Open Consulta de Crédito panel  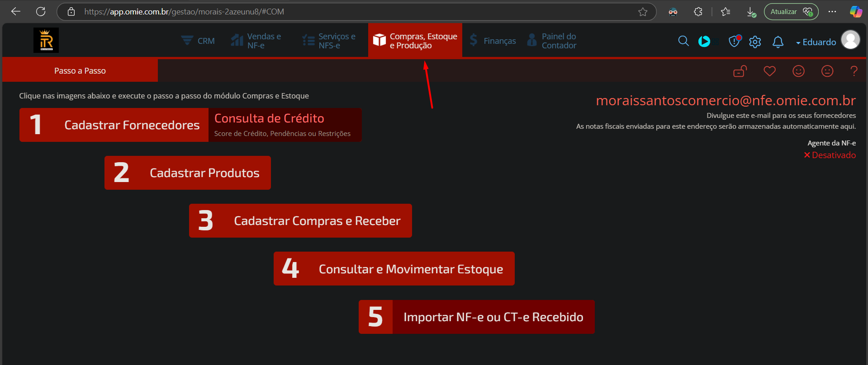coord(285,125)
